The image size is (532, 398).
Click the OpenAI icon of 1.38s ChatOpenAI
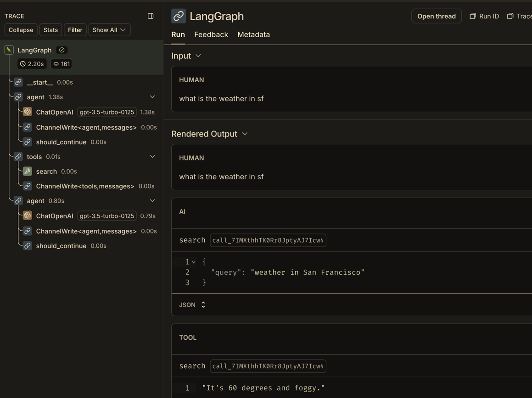[x=28, y=112]
